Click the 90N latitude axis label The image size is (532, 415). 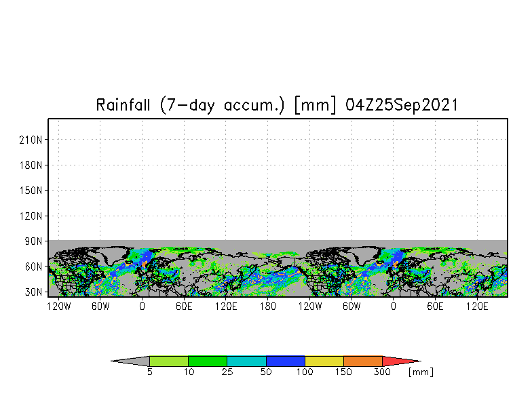click(x=34, y=241)
